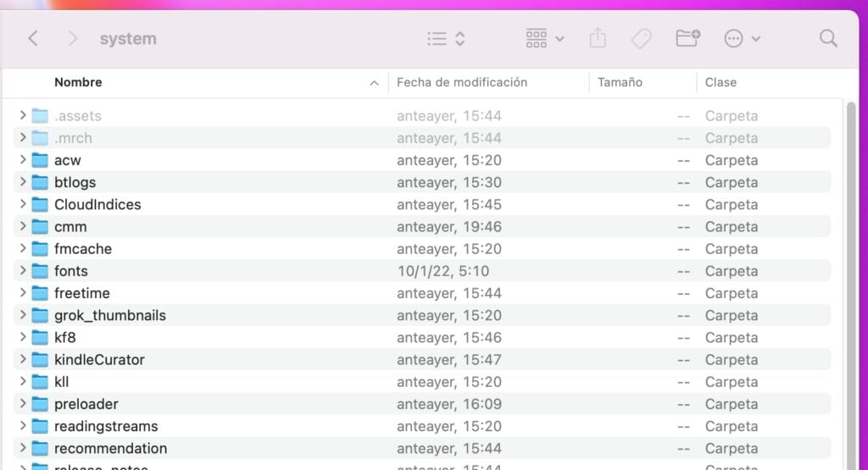Select the CloudIndices folder icon

point(40,204)
